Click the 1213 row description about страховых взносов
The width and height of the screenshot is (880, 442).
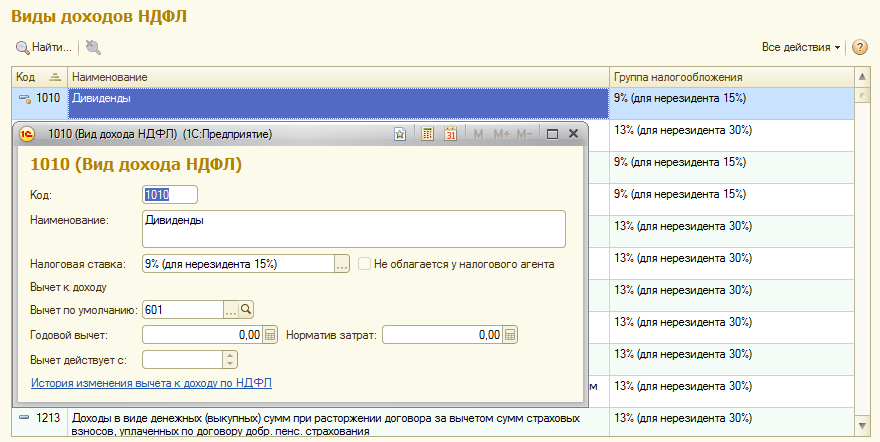(x=326, y=425)
